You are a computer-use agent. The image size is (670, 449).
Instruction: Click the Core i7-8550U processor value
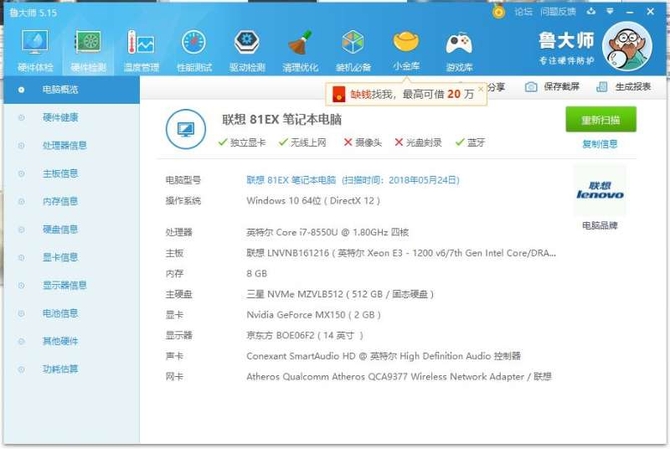pos(327,232)
